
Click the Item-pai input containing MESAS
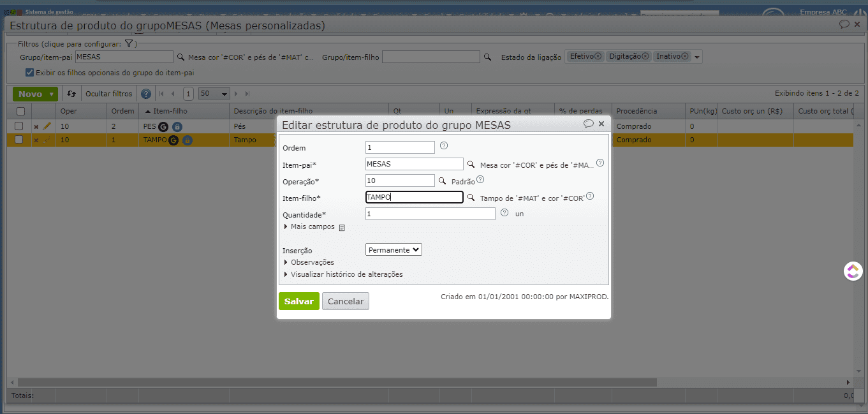pyautogui.click(x=415, y=164)
